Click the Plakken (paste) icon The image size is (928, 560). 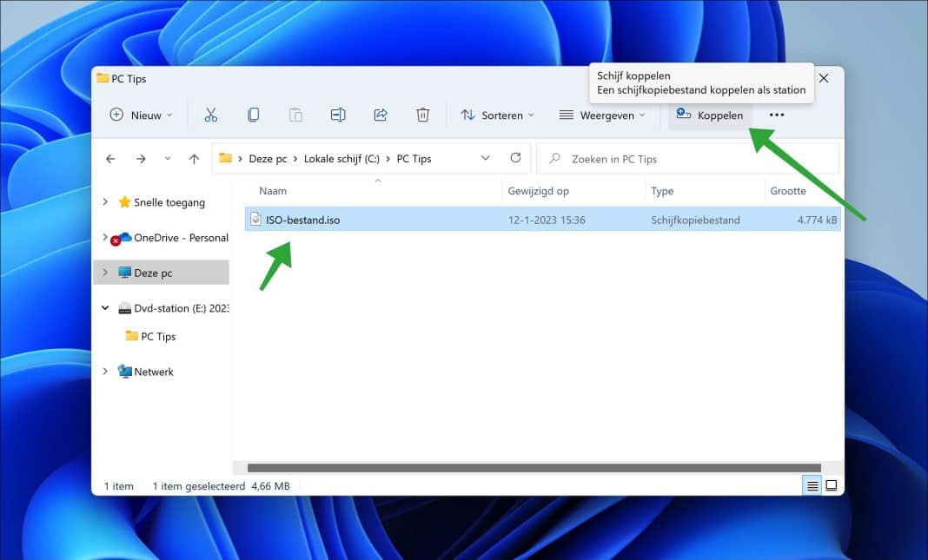295,115
